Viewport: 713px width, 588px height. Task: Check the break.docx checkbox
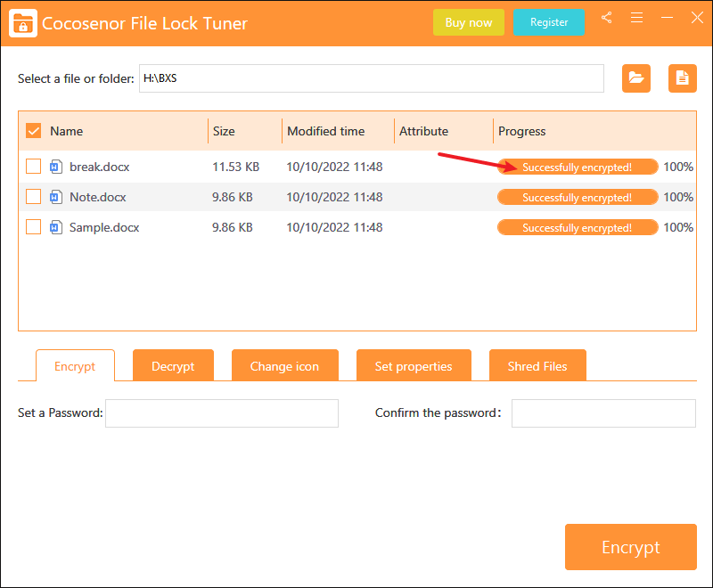tap(34, 167)
